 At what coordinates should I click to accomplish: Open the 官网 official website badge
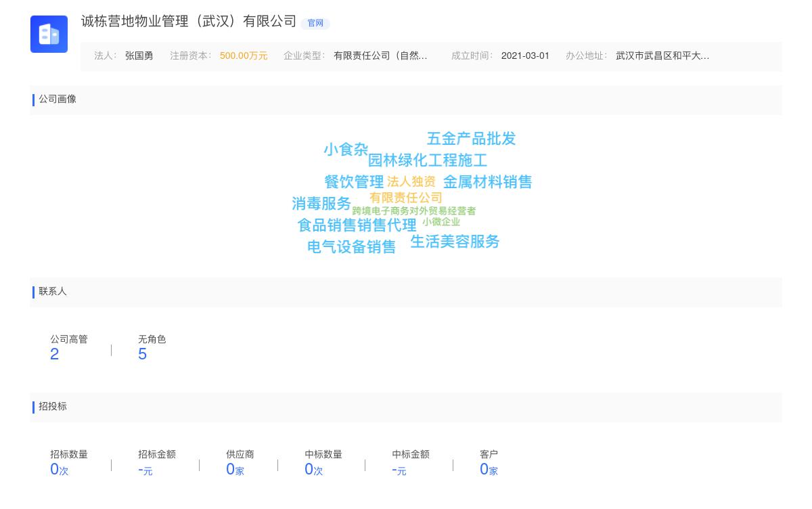[x=315, y=22]
